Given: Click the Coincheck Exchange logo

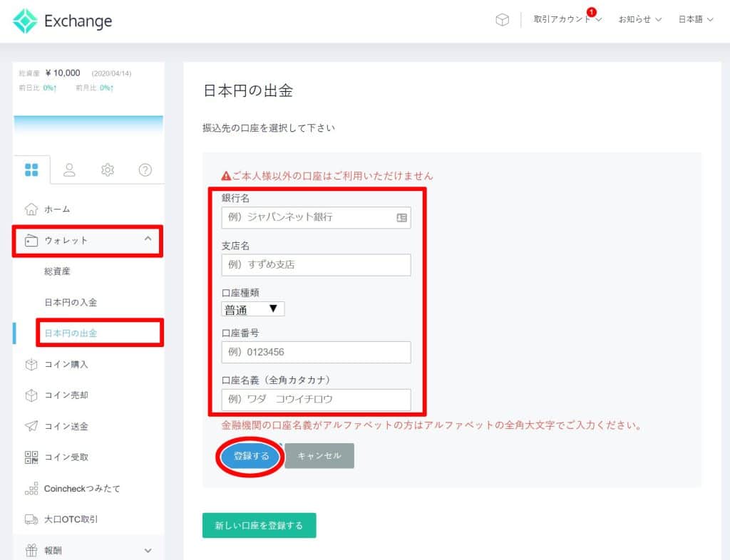Looking at the screenshot, I should (x=63, y=21).
